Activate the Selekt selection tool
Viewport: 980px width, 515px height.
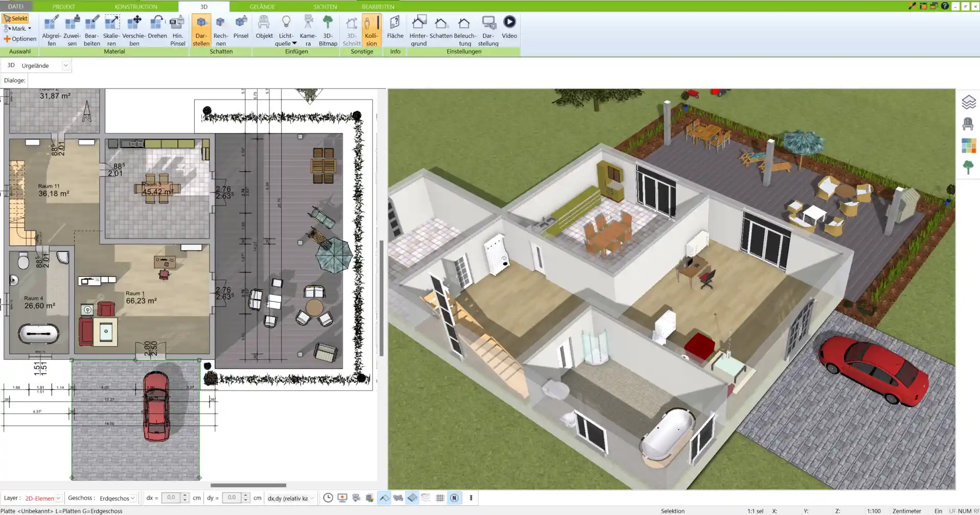[x=15, y=18]
